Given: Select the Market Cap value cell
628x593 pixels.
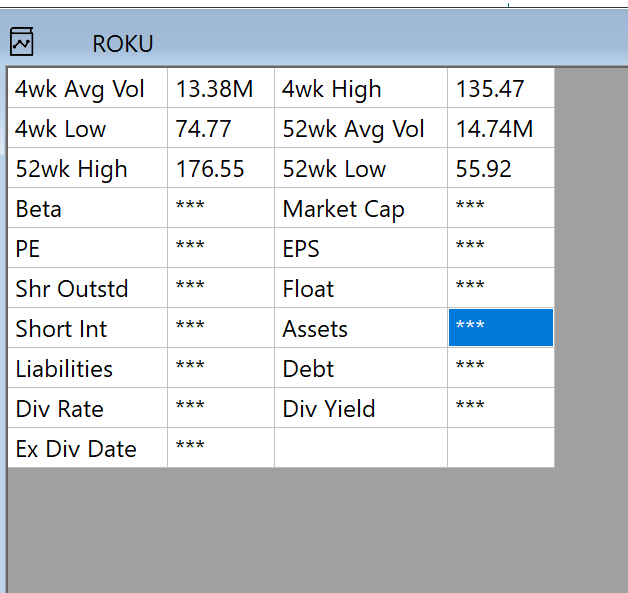Looking at the screenshot, I should click(500, 209).
